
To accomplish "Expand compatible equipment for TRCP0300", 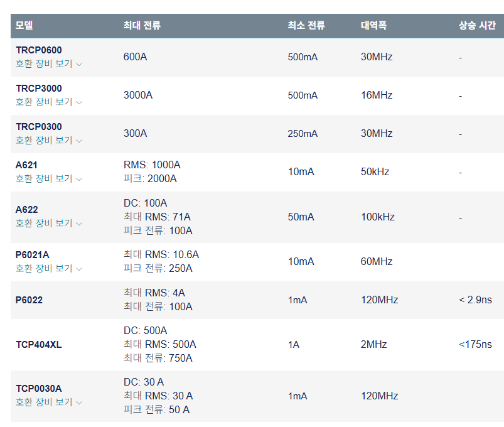I will (49, 141).
